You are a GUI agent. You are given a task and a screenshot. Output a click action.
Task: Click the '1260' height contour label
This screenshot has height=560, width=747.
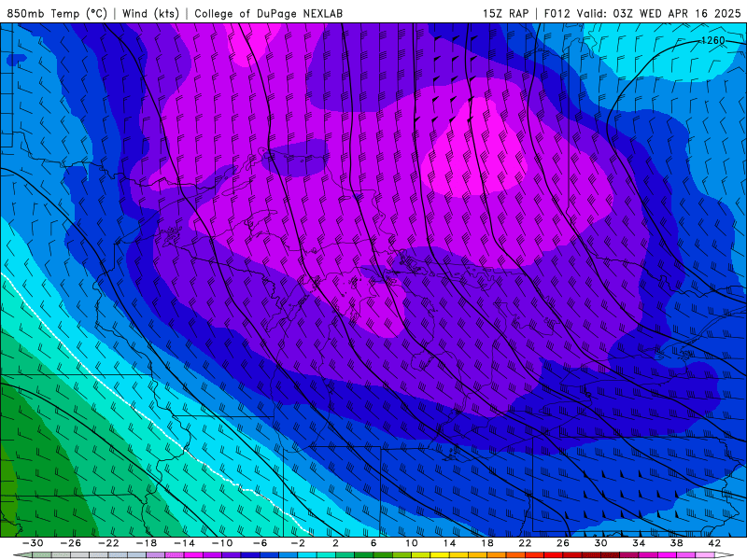pos(713,40)
